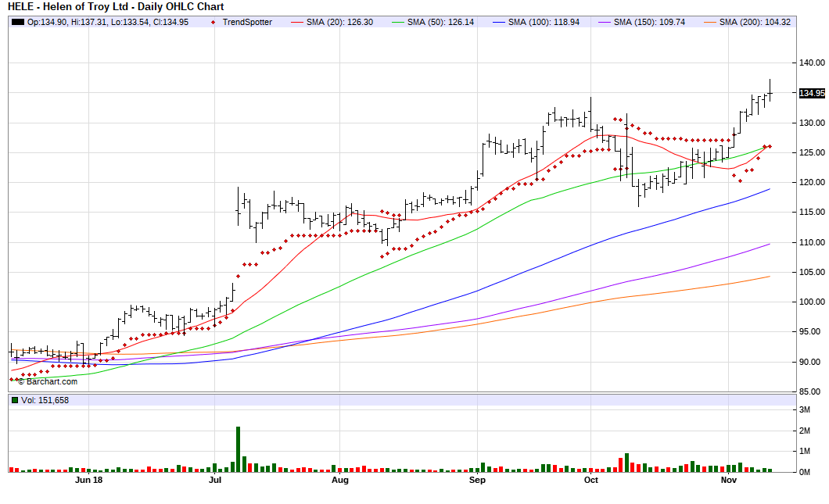This screenshot has height=504, width=829.
Task: Click the 3M volume axis label
Action: tap(805, 409)
